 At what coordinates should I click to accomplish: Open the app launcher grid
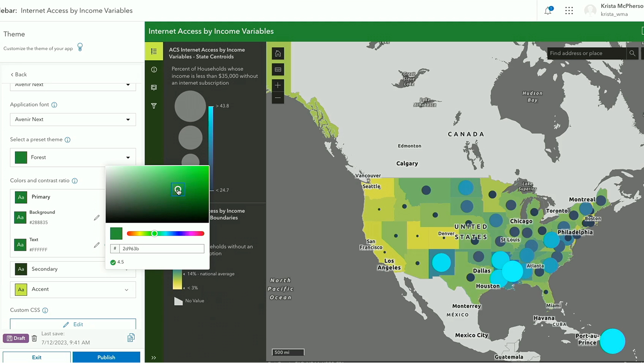click(569, 11)
